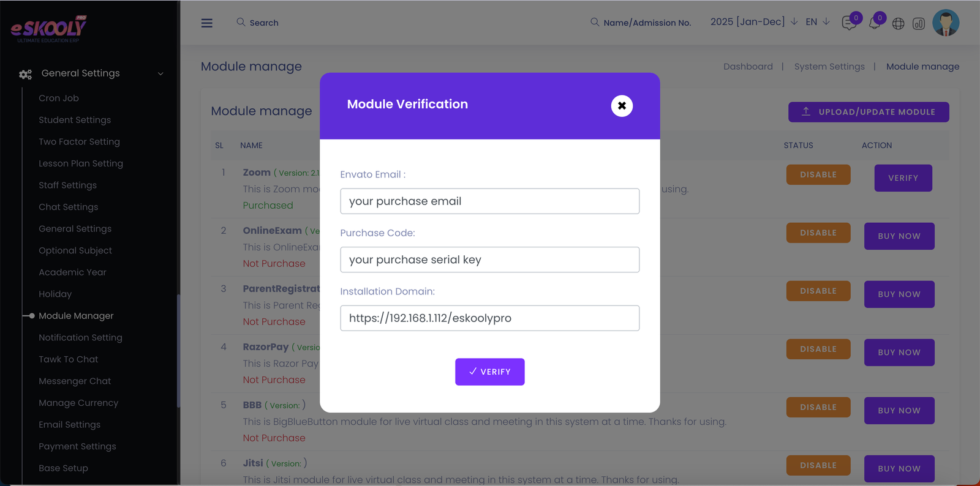Image resolution: width=980 pixels, height=486 pixels.
Task: Close the Module Verification dialog
Action: point(622,106)
